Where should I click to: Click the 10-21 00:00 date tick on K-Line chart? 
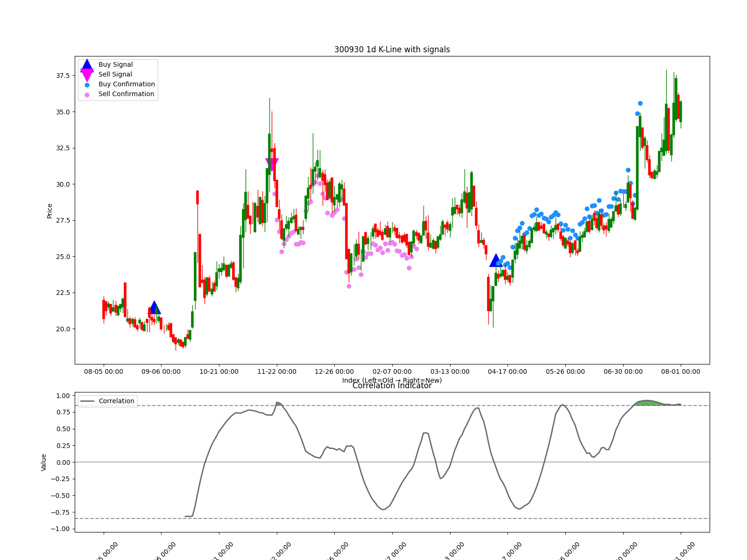[219, 372]
